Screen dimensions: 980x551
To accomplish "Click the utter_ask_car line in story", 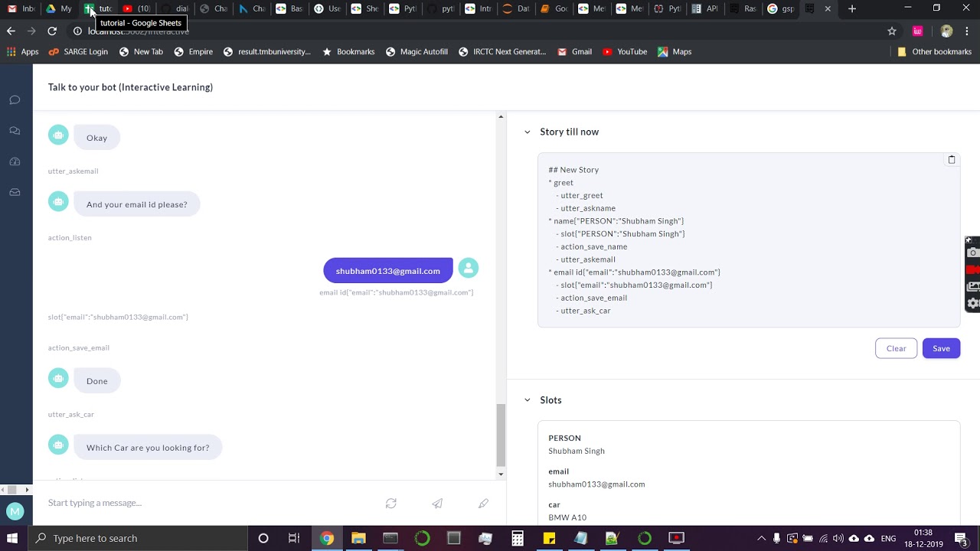I will (x=585, y=311).
